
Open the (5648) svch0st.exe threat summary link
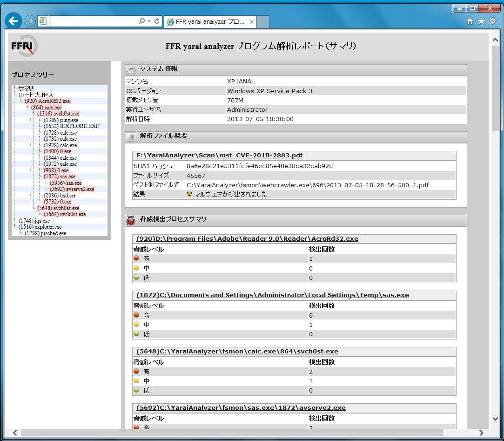pos(237,351)
